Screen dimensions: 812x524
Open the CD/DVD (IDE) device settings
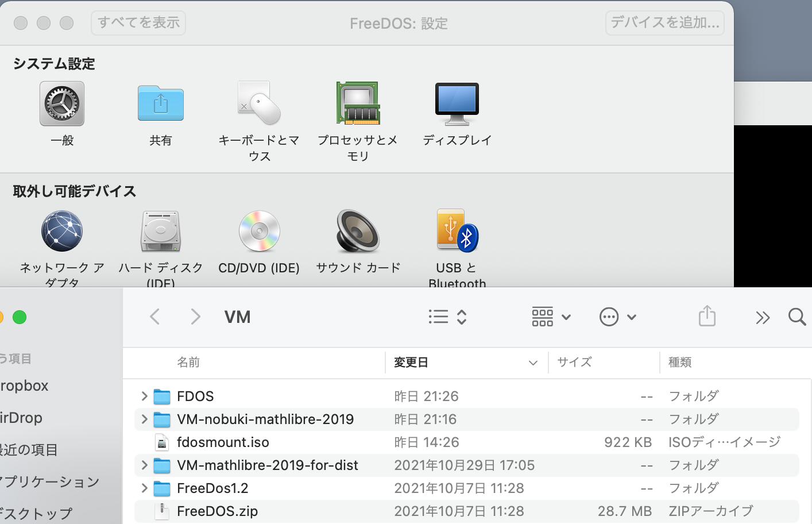coord(259,232)
